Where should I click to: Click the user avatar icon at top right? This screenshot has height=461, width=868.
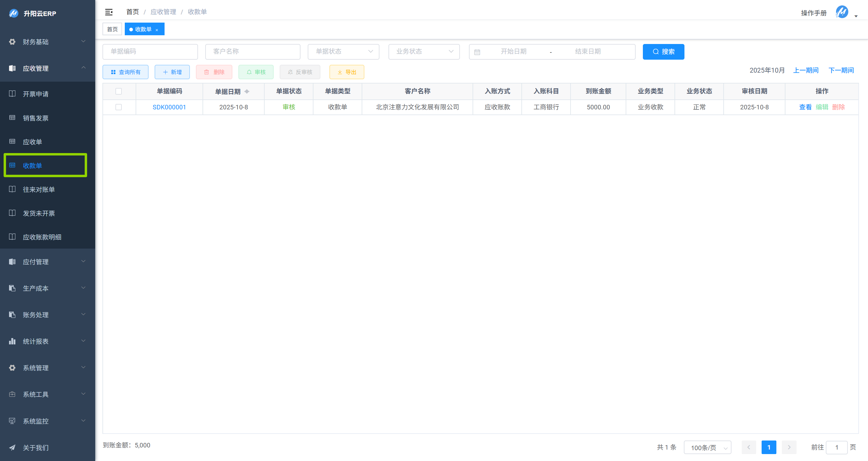[842, 12]
